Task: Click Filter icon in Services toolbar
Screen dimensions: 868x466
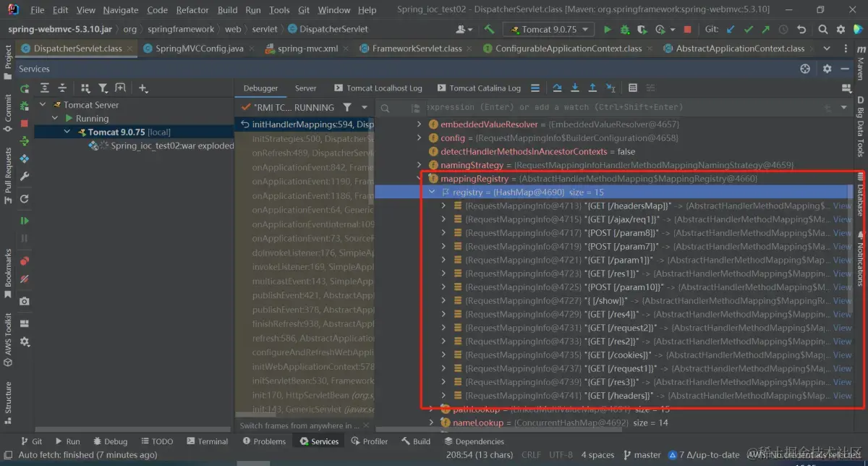Action: coord(103,88)
